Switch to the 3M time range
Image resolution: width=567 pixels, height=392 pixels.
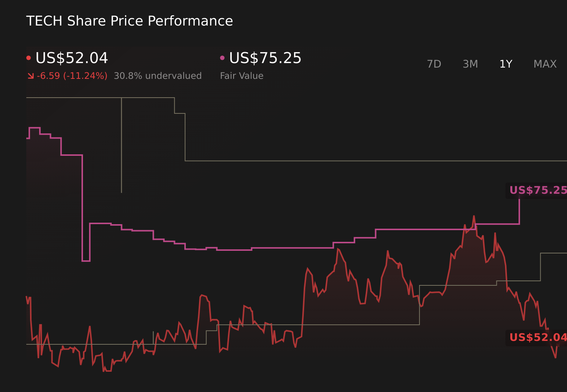[470, 64]
